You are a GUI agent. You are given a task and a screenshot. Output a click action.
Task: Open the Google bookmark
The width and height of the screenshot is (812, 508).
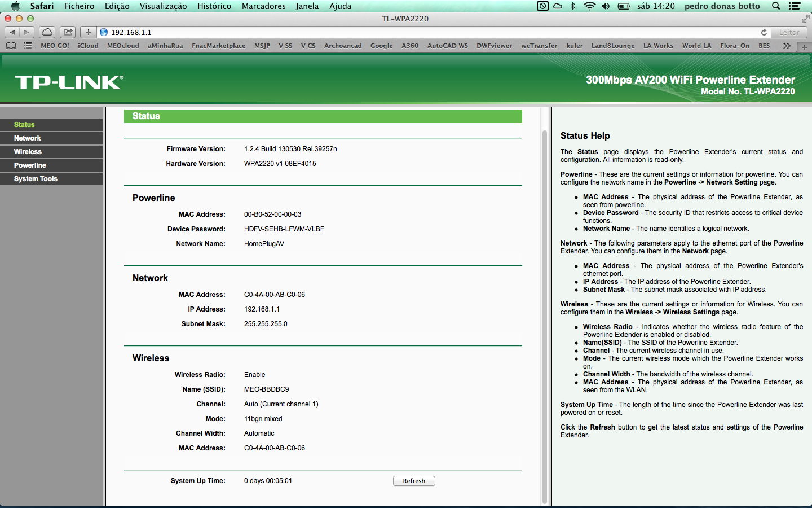pyautogui.click(x=382, y=46)
